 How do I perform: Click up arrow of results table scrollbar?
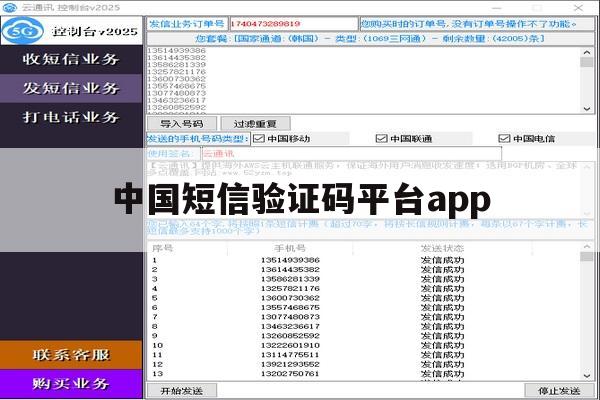(587, 247)
